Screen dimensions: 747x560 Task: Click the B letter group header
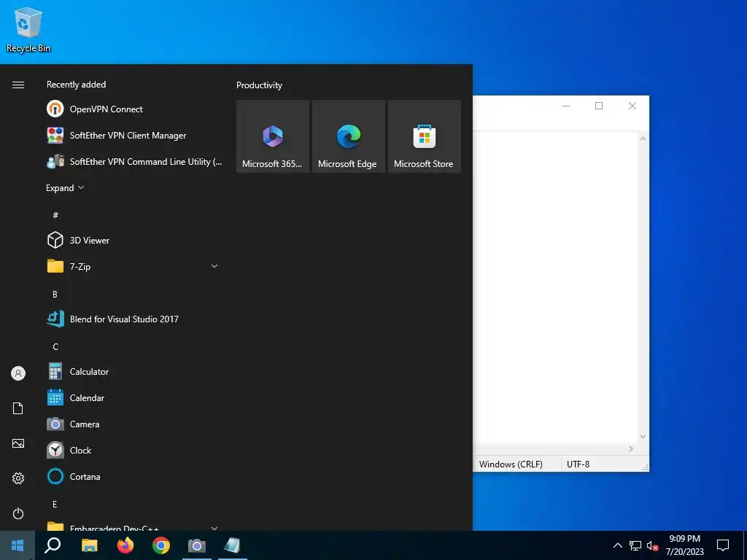(55, 295)
